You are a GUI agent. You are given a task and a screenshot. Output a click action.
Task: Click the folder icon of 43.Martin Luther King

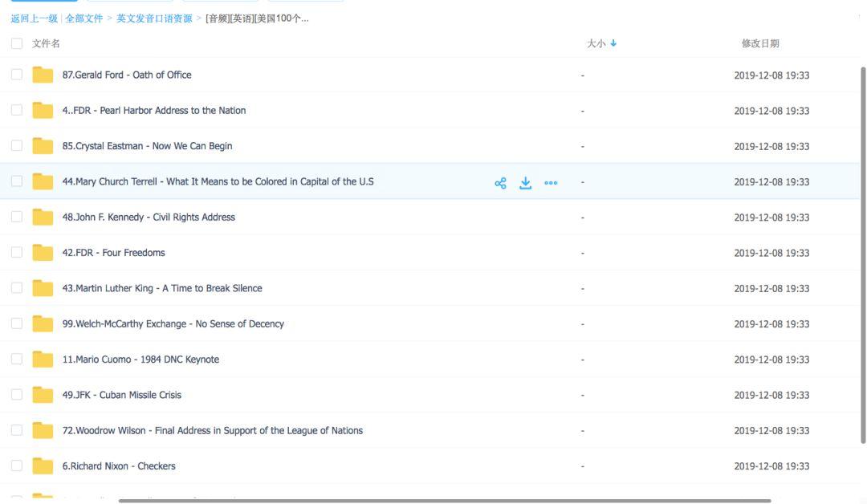click(x=43, y=288)
